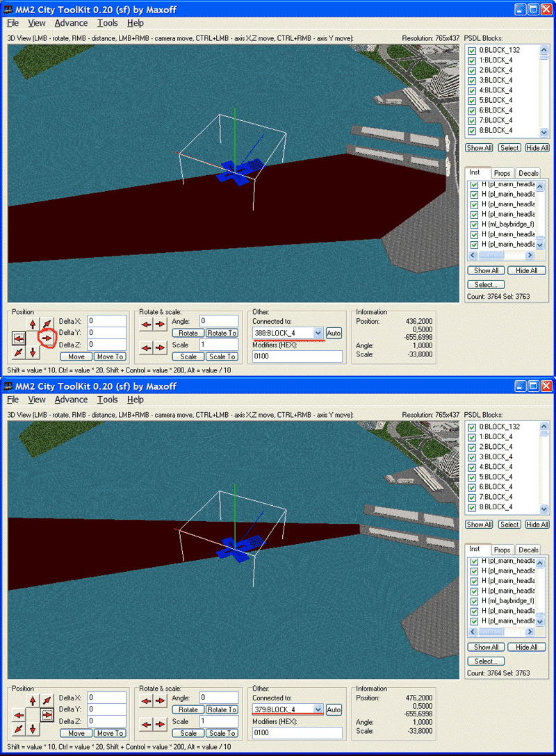Click the left position arrow in top window
556x756 pixels.
(19, 338)
